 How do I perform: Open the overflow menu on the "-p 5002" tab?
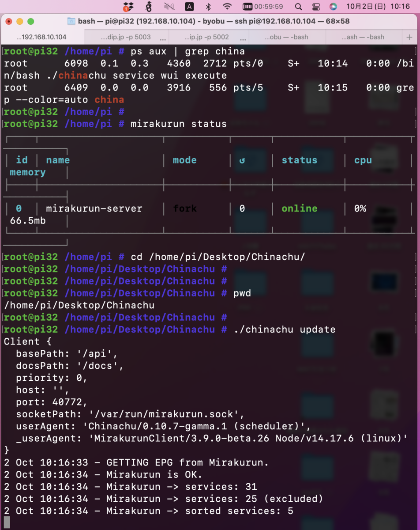point(243,38)
